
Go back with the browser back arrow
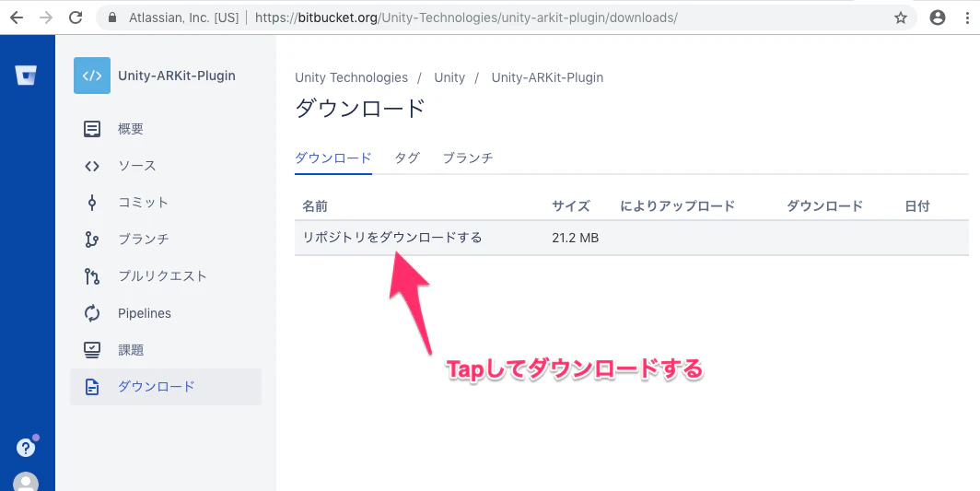pyautogui.click(x=17, y=18)
